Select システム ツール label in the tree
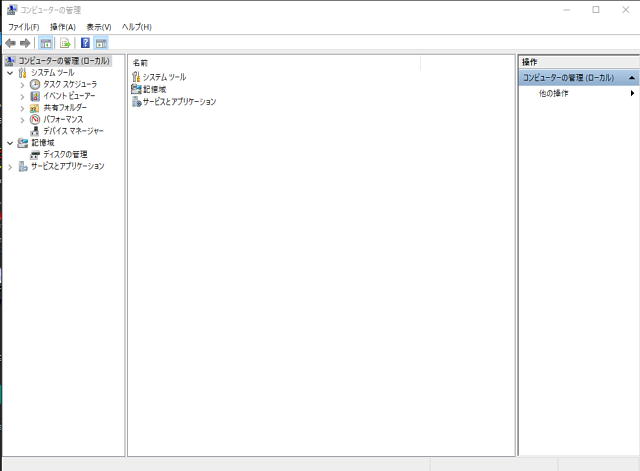The width and height of the screenshot is (640, 471). coord(53,73)
